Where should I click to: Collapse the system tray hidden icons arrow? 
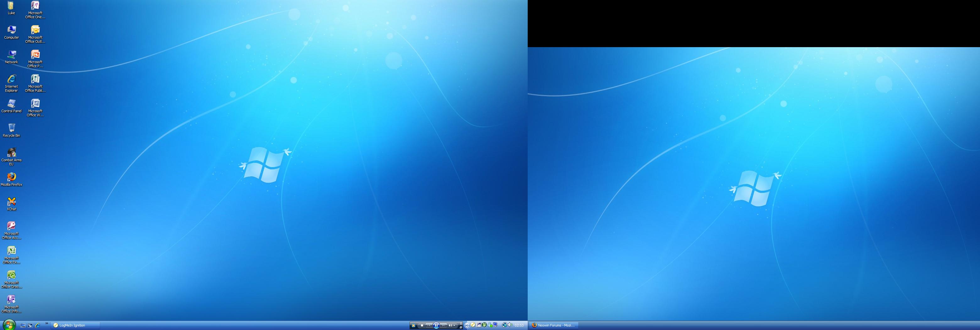(467, 325)
